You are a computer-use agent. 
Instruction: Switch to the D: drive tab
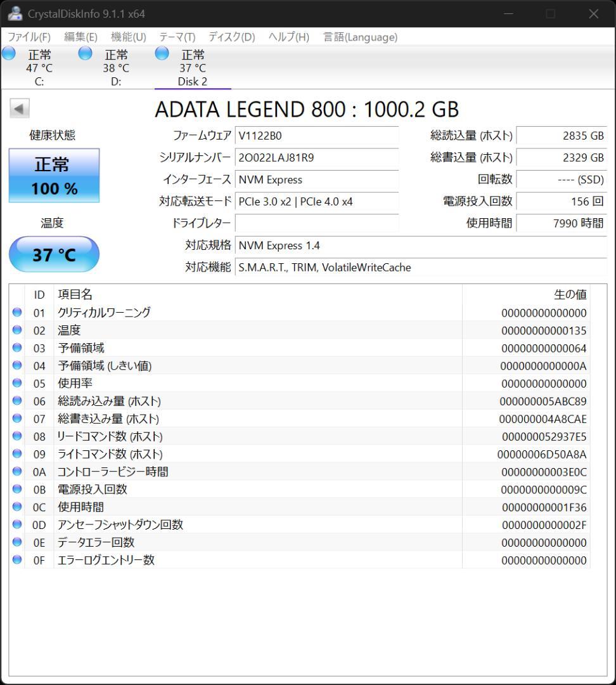[116, 68]
